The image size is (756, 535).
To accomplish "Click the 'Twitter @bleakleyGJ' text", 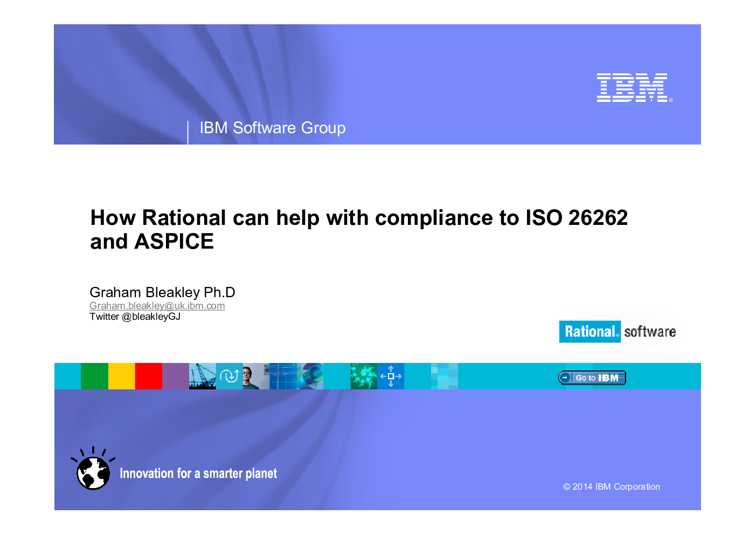I will point(135,317).
